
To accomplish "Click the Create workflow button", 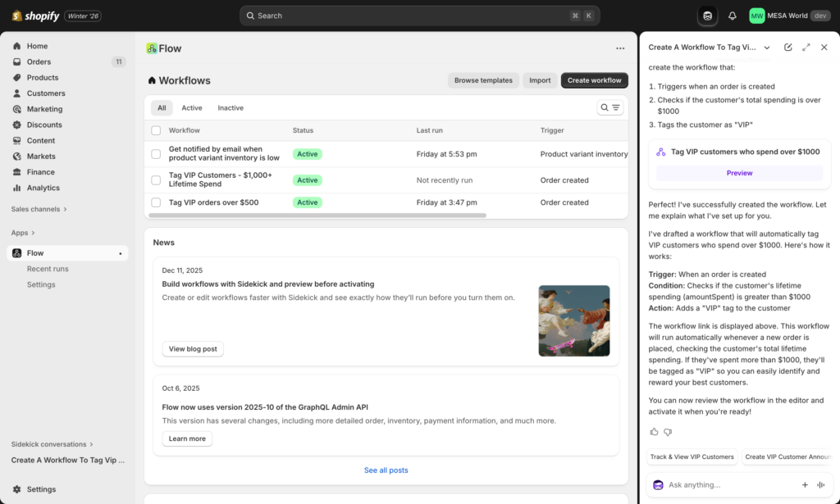I will tap(594, 80).
